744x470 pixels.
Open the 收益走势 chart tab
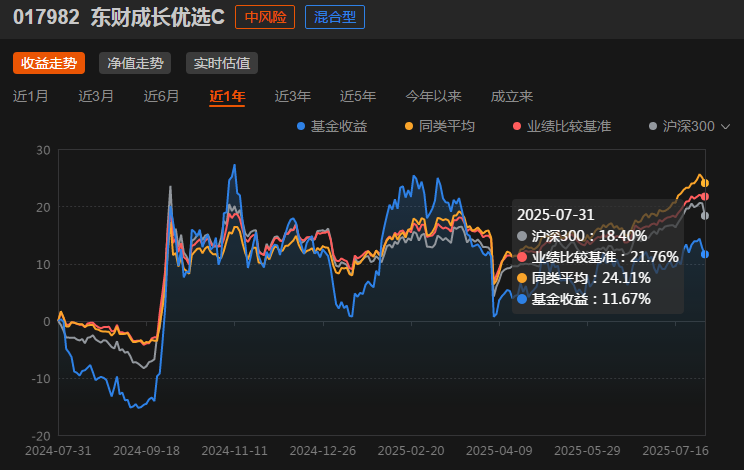(49, 63)
